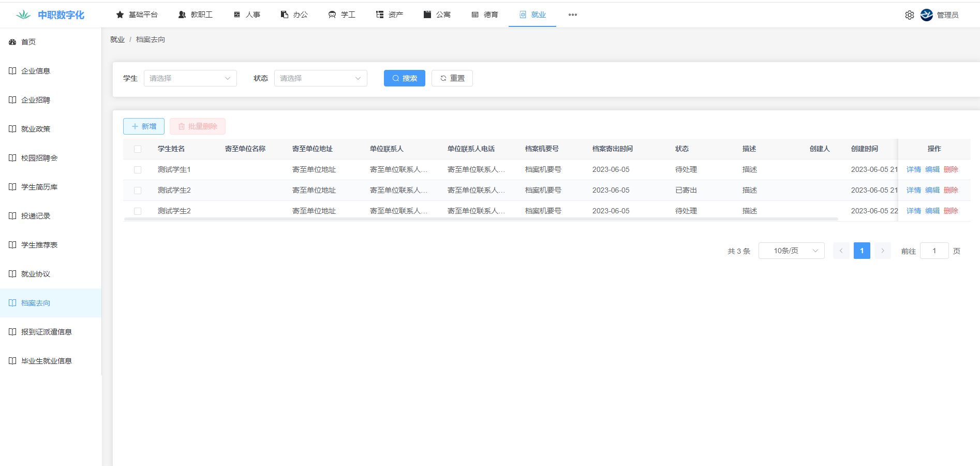Click the horizontal table scrollbar
The image size is (980, 466).
tap(480, 220)
